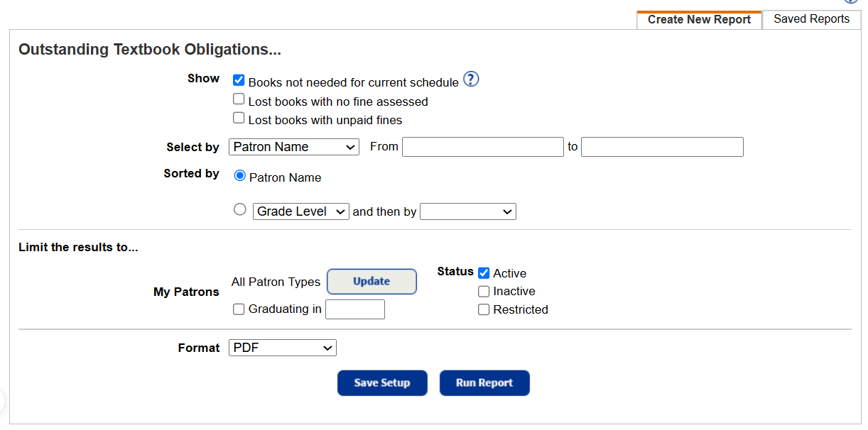The image size is (868, 430).
Task: Select the Create New Report tab
Action: pos(698,19)
